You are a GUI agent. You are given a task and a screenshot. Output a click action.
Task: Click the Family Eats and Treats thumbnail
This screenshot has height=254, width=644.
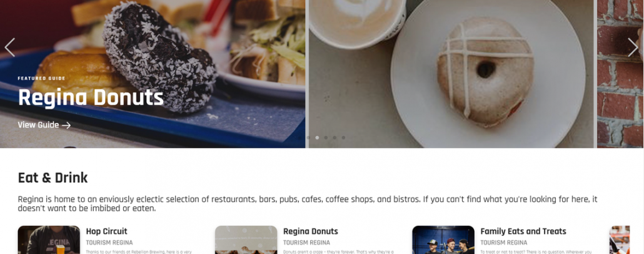[x=443, y=240]
